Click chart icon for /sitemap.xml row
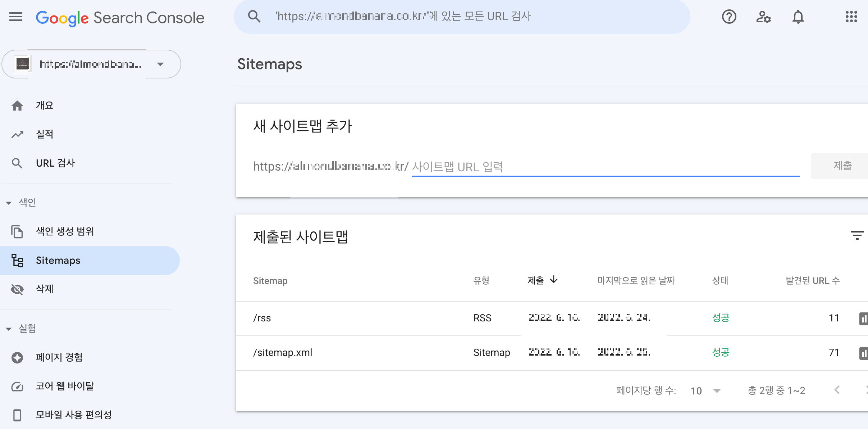The image size is (868, 429). [x=863, y=353]
